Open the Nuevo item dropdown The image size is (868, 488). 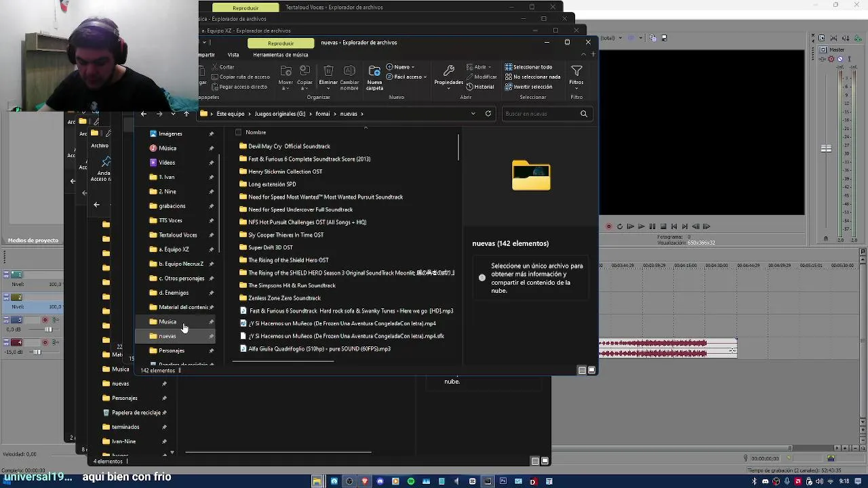(x=400, y=67)
